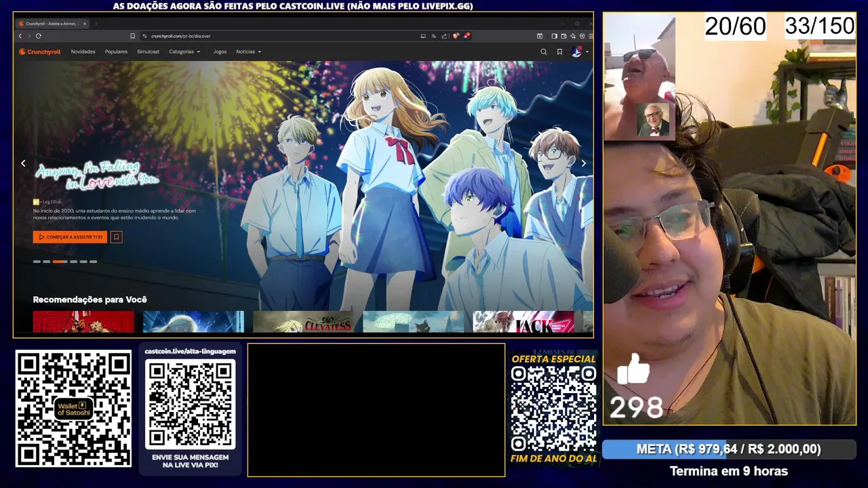
Task: Open the Populares menu item
Action: point(116,52)
